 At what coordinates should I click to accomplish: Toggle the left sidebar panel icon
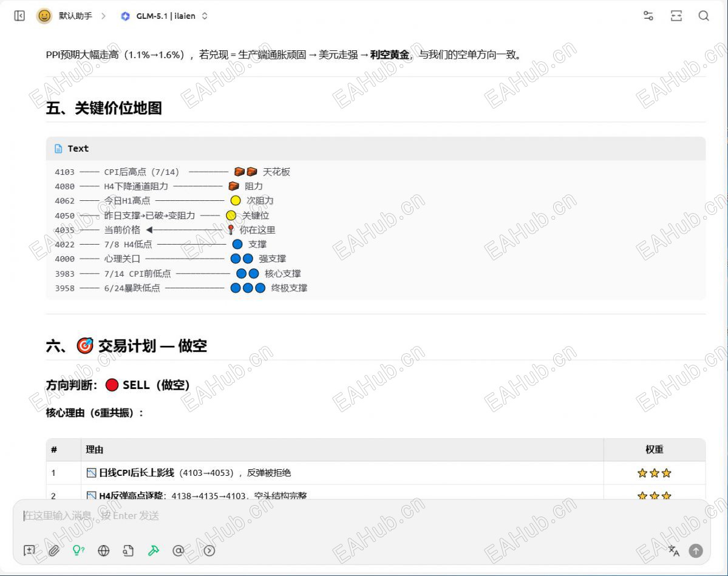pos(19,16)
